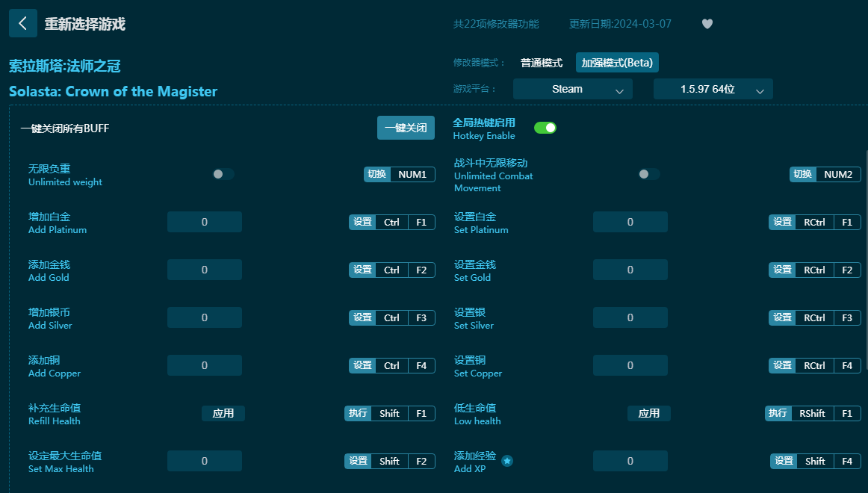868x493 pixels.
Task: Click 设置 button for Add Silver
Action: (362, 317)
